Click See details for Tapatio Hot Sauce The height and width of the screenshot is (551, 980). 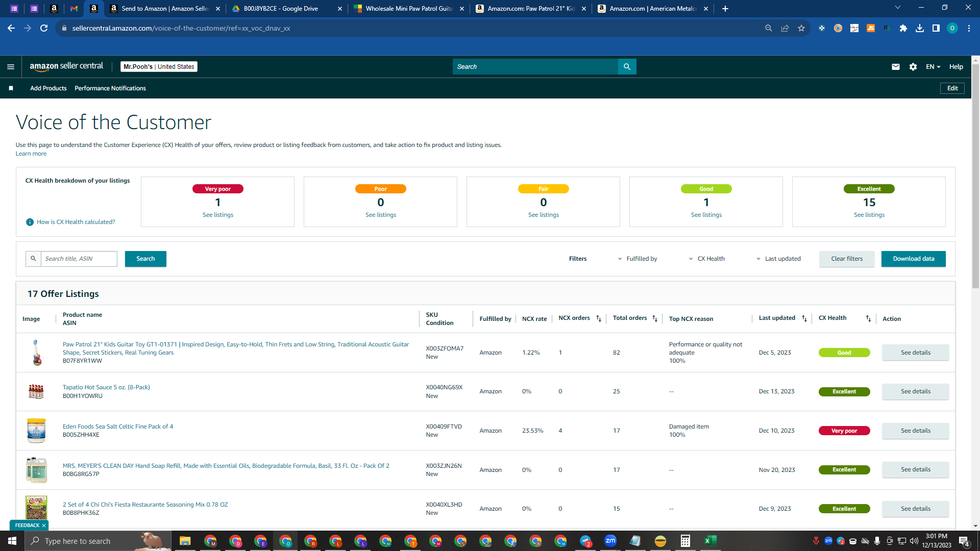tap(916, 391)
